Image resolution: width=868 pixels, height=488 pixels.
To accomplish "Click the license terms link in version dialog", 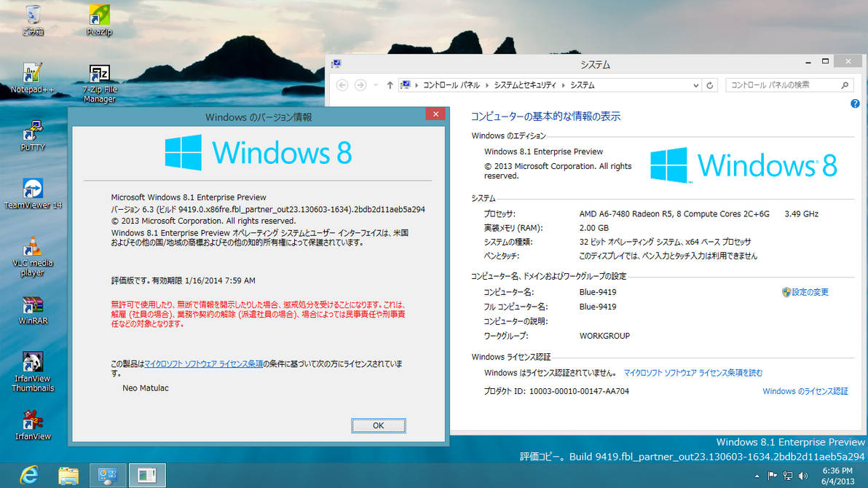I will [x=203, y=364].
